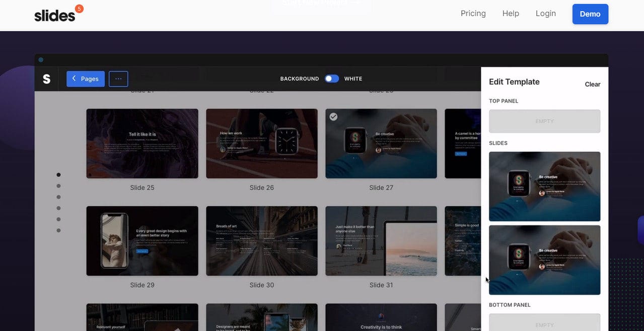Click the Slide 26 label
Image resolution: width=644 pixels, height=331 pixels.
262,188
